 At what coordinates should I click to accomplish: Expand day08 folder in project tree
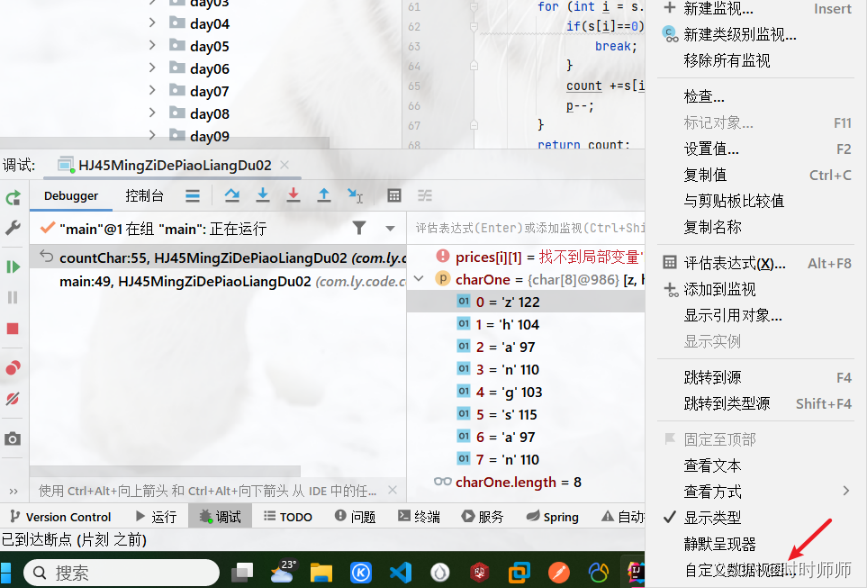tap(152, 112)
